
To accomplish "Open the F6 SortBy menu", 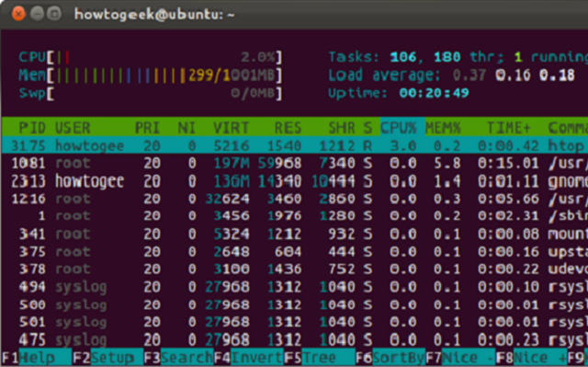I will click(x=390, y=359).
